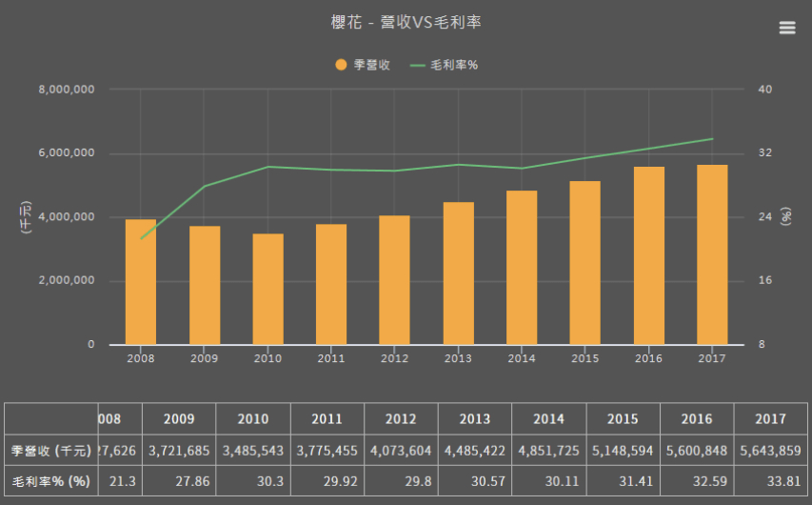Click revenue cell 3,485,543
Image resolution: width=812 pixels, height=505 pixels.
click(x=253, y=451)
